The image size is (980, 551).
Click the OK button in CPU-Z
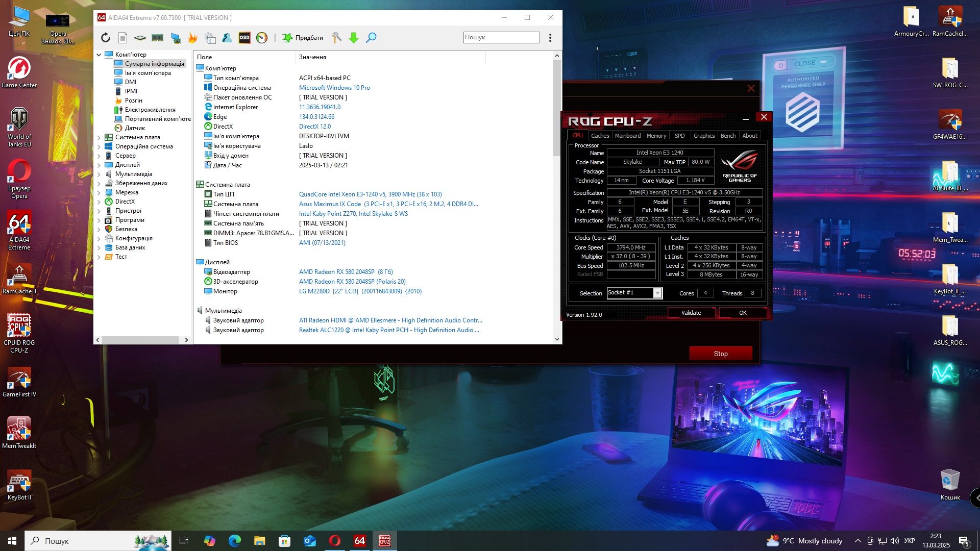(743, 313)
